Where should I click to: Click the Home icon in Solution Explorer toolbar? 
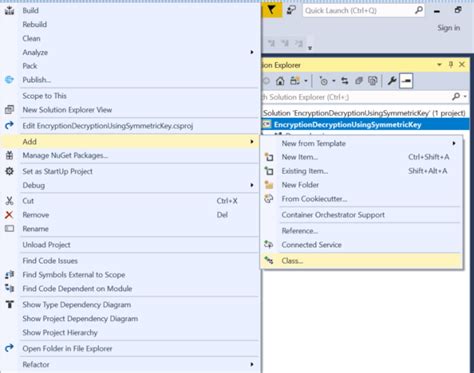click(280, 81)
